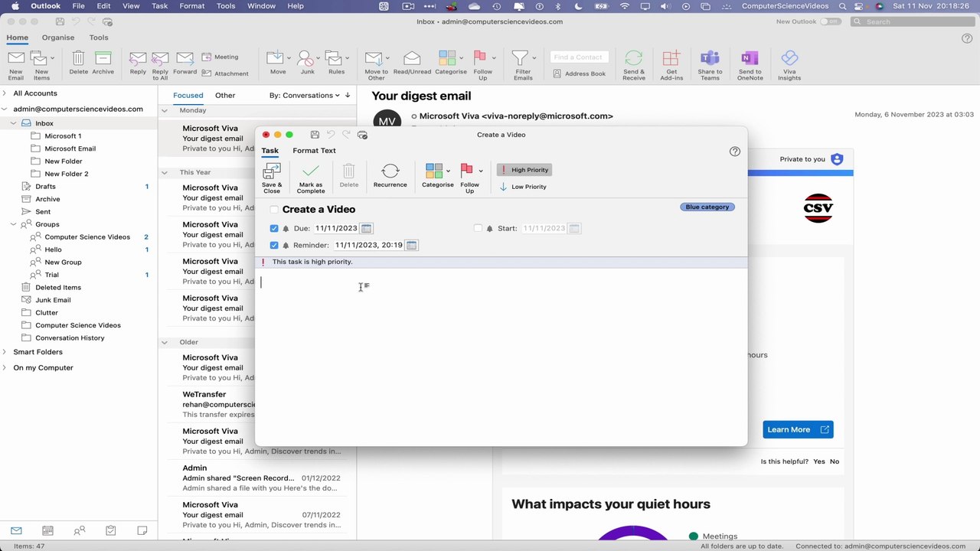Collapse the This Year message group
This screenshot has height=551, width=980.
[164, 172]
